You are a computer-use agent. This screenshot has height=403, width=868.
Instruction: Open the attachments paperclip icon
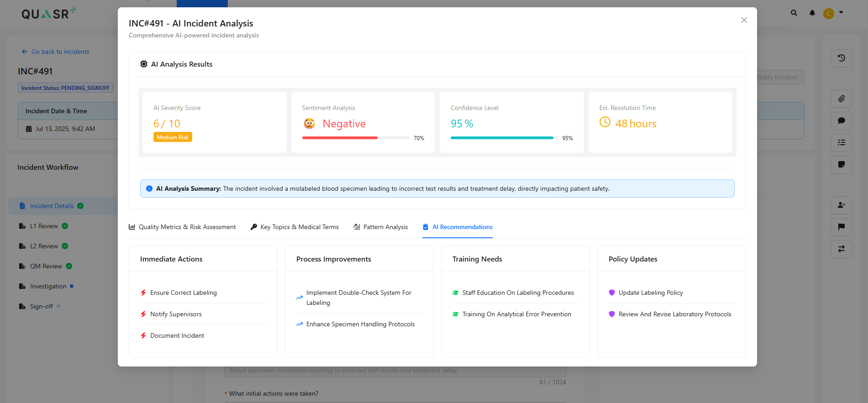click(x=841, y=99)
